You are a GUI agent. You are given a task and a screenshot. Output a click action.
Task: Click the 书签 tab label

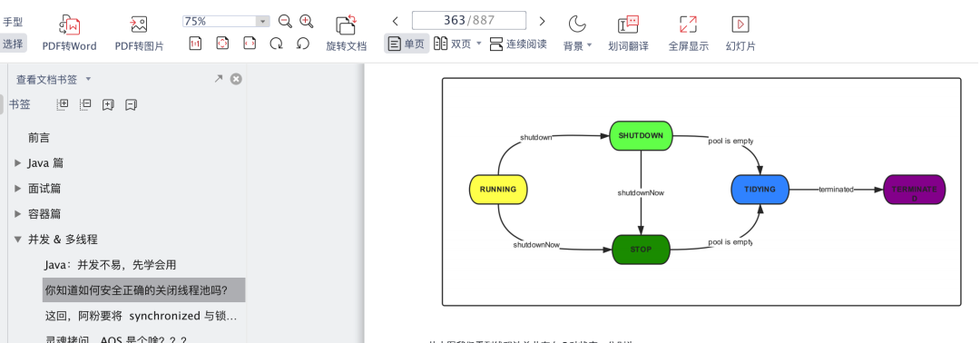[19, 104]
